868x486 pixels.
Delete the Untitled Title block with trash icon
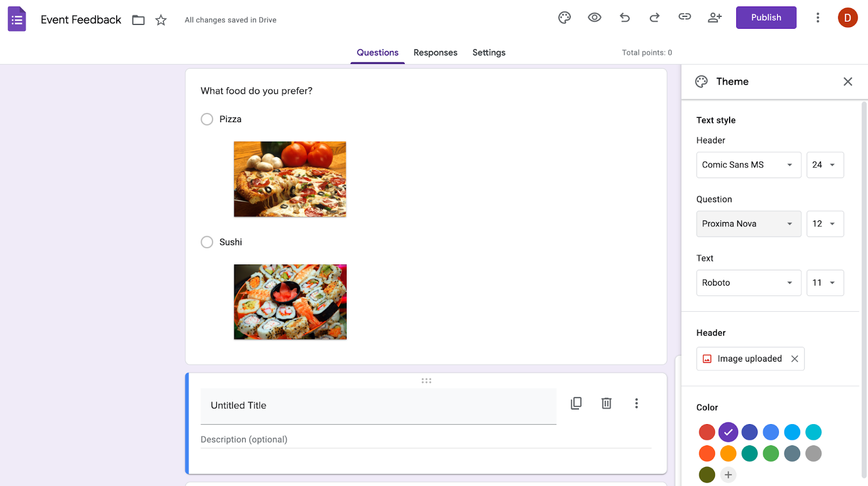[607, 403]
